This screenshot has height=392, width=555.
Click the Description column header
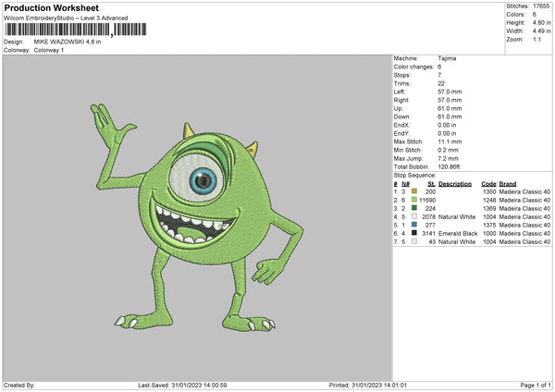455,184
